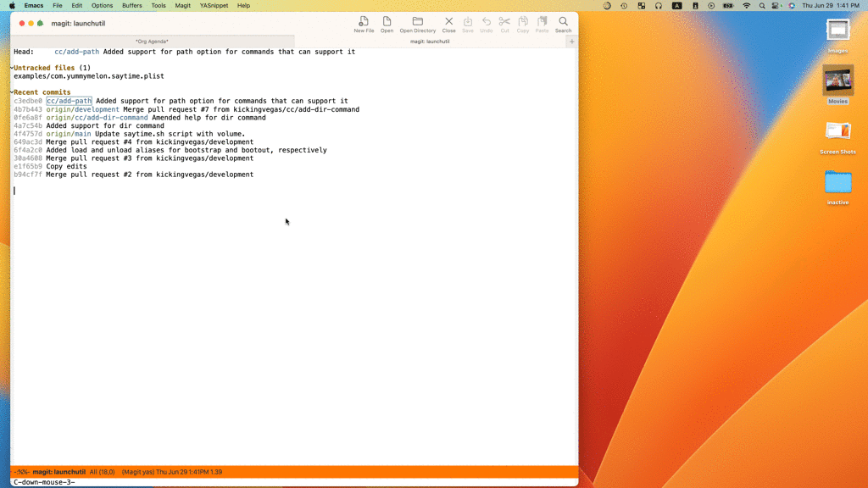
Task: Open the Options menu
Action: coord(102,6)
